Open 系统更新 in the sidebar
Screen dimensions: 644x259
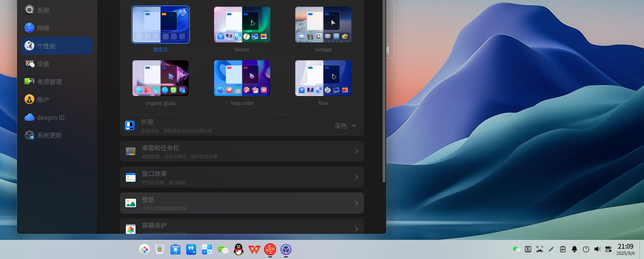(x=57, y=135)
